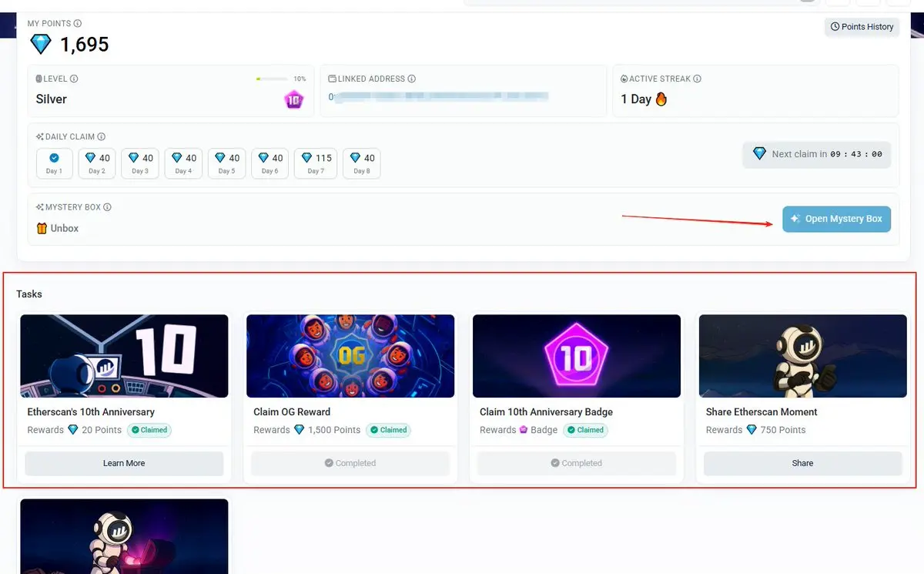The image size is (924, 574).
Task: Click the streak flame icon
Action: (x=661, y=99)
